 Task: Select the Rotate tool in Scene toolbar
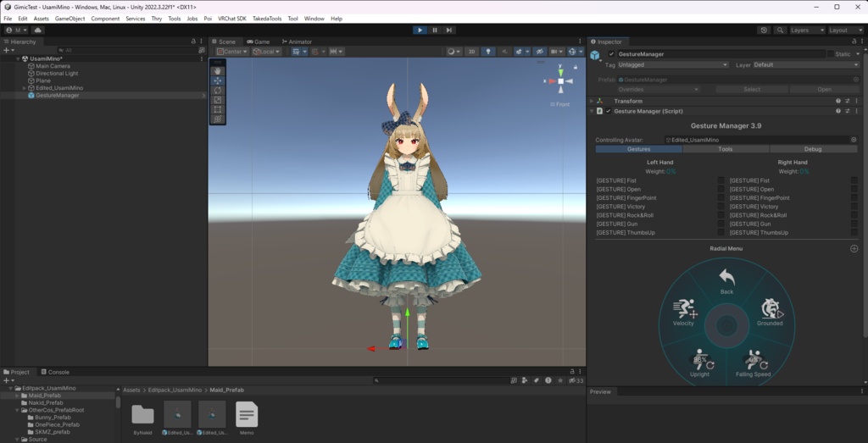[x=218, y=90]
